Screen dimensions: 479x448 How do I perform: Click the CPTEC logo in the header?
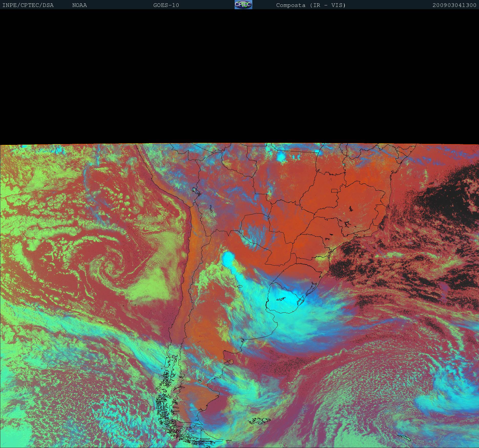243,5
